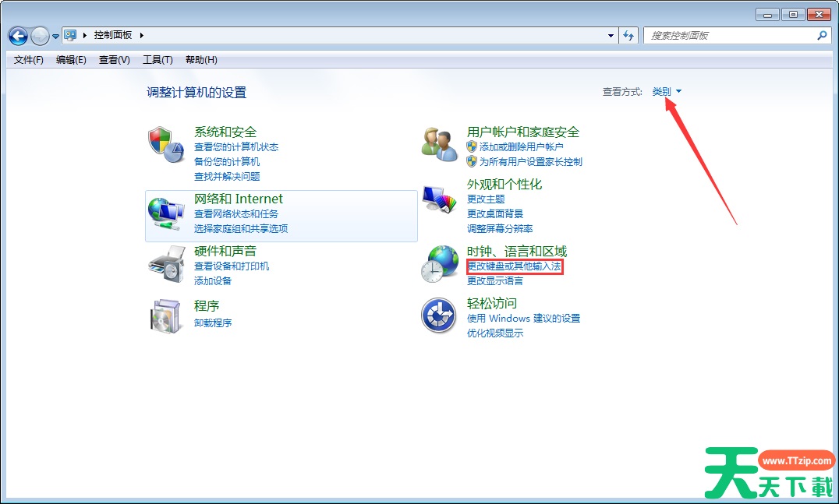This screenshot has height=504, width=839.
Task: Click 选择家庭组和共享选项 link
Action: click(x=241, y=229)
